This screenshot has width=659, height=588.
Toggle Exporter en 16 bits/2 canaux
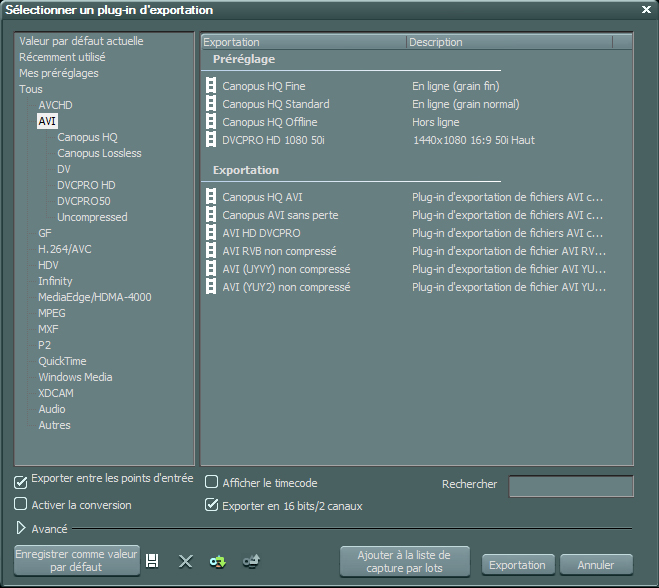tap(211, 504)
